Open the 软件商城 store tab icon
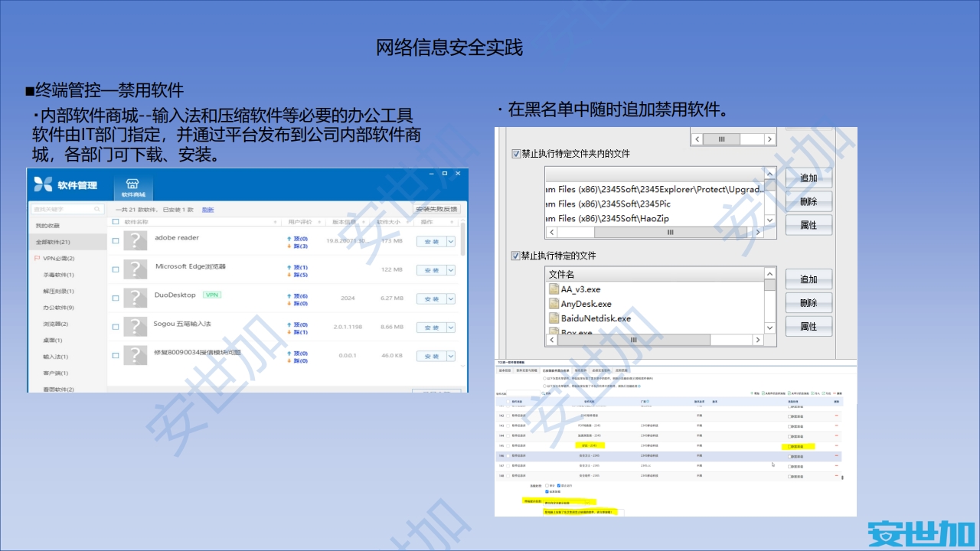 132,184
